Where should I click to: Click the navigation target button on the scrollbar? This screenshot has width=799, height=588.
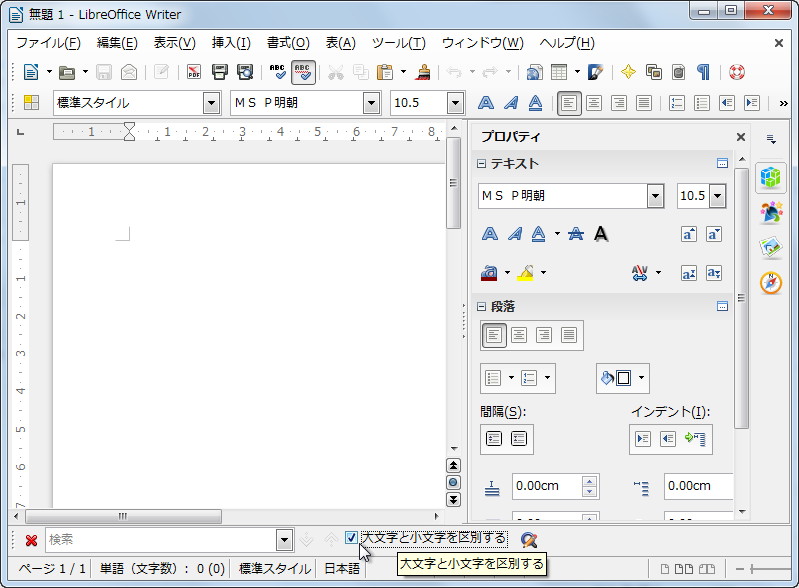pos(454,483)
